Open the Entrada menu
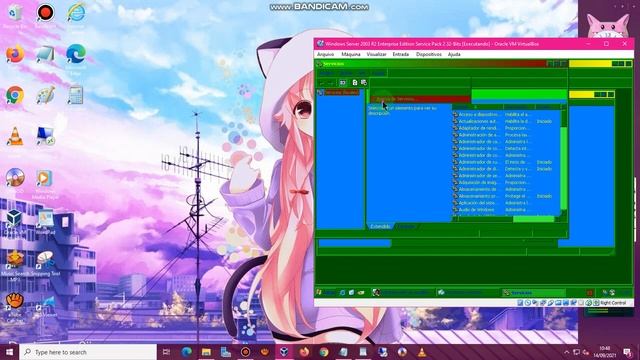640x360 pixels. (400, 54)
